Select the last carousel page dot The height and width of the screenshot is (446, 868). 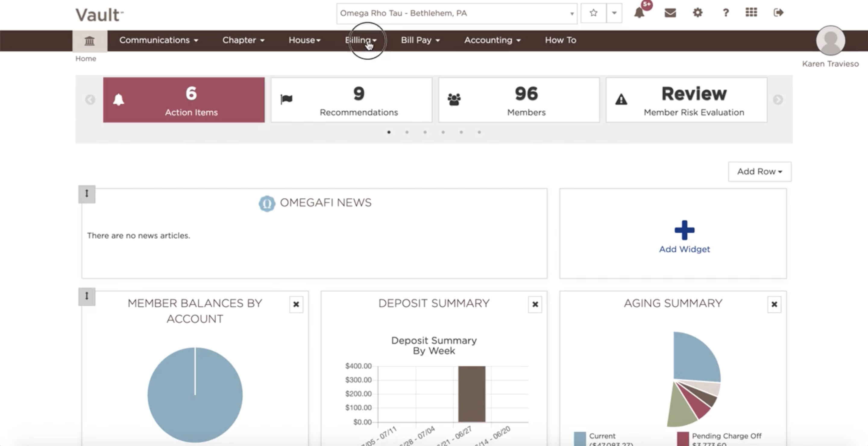[479, 132]
